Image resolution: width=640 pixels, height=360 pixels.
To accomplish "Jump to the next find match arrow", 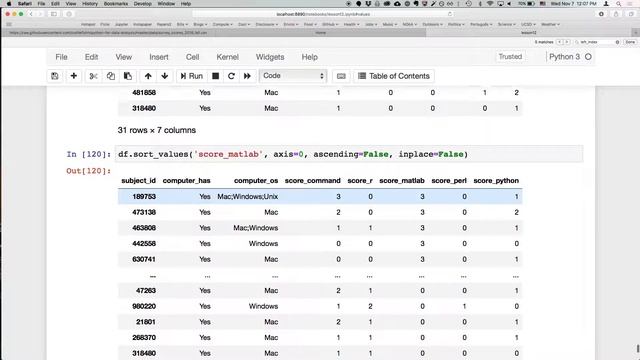I will [x=567, y=42].
